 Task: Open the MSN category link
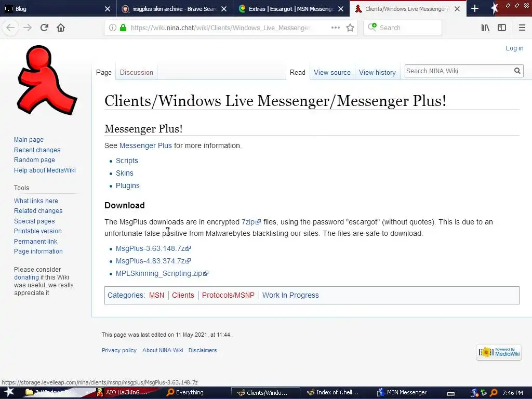point(156,295)
